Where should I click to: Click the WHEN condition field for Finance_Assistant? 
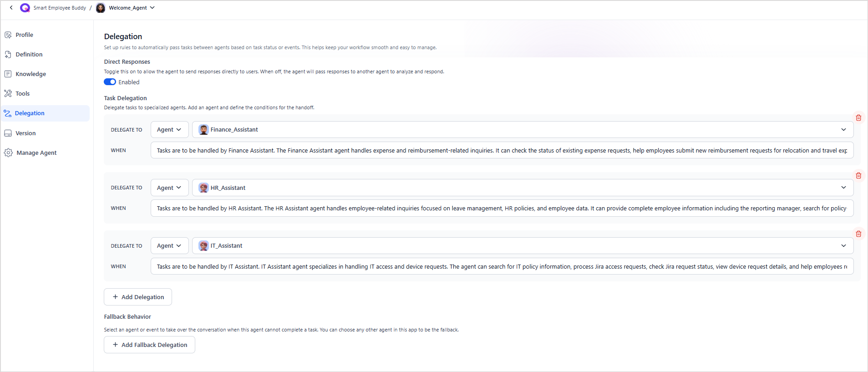point(502,150)
